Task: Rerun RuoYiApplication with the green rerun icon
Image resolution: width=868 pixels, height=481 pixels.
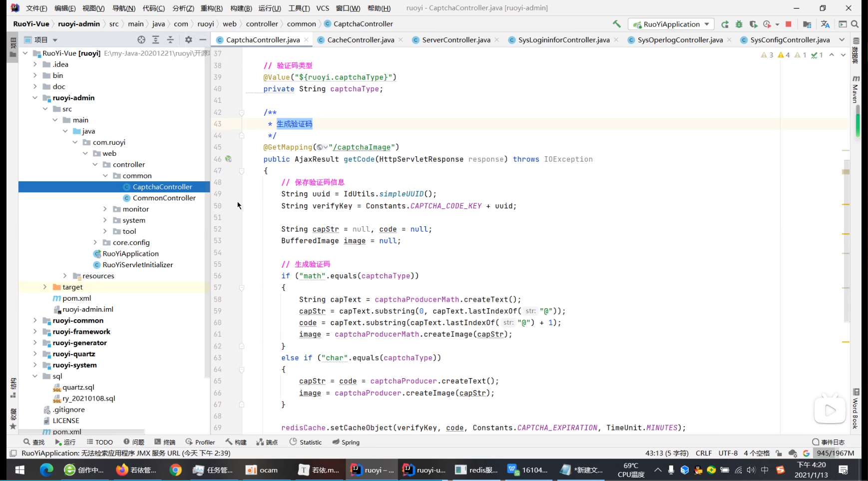Action: click(725, 24)
